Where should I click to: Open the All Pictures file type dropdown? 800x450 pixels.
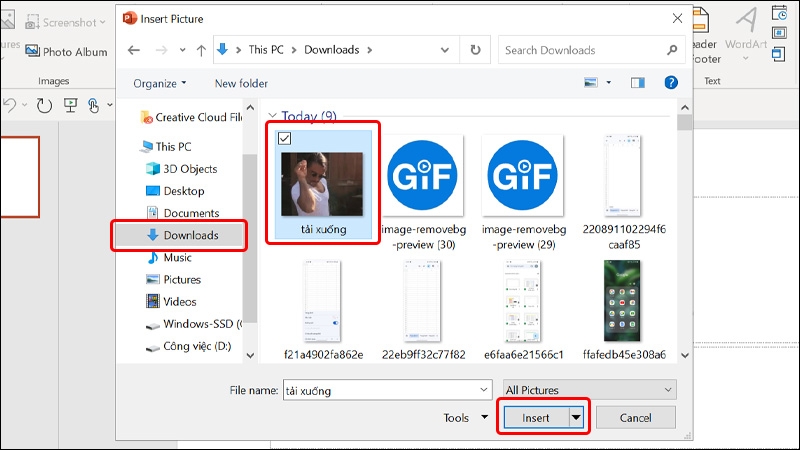click(x=589, y=390)
